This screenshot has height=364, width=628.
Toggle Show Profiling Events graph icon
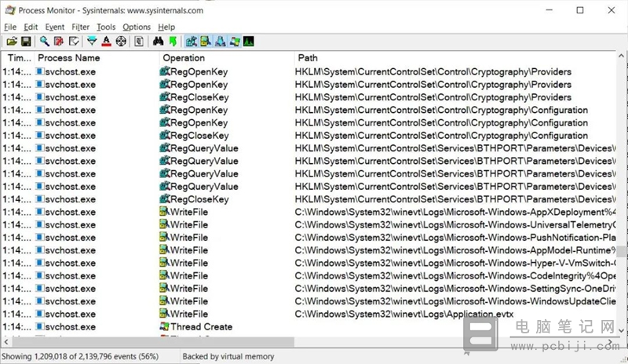tap(249, 42)
